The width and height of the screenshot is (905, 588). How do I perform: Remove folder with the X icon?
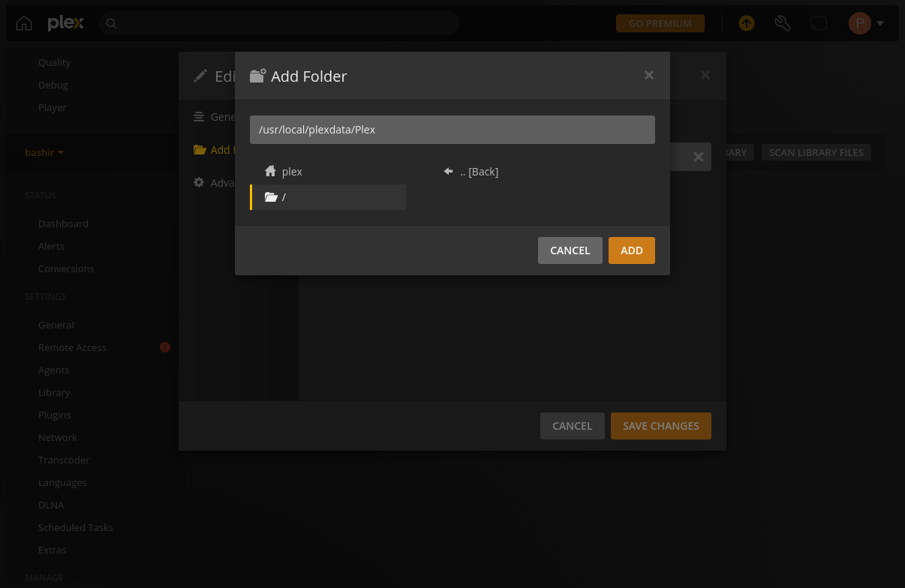click(698, 157)
